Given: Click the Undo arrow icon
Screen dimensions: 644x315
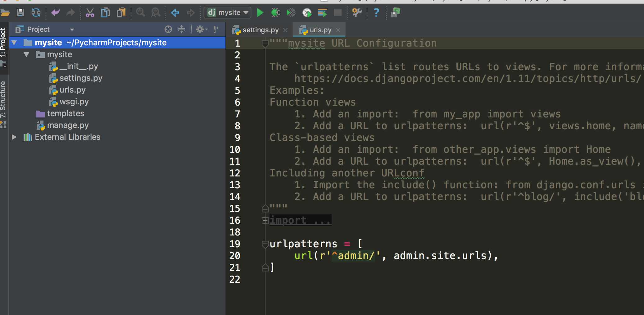Looking at the screenshot, I should 55,13.
